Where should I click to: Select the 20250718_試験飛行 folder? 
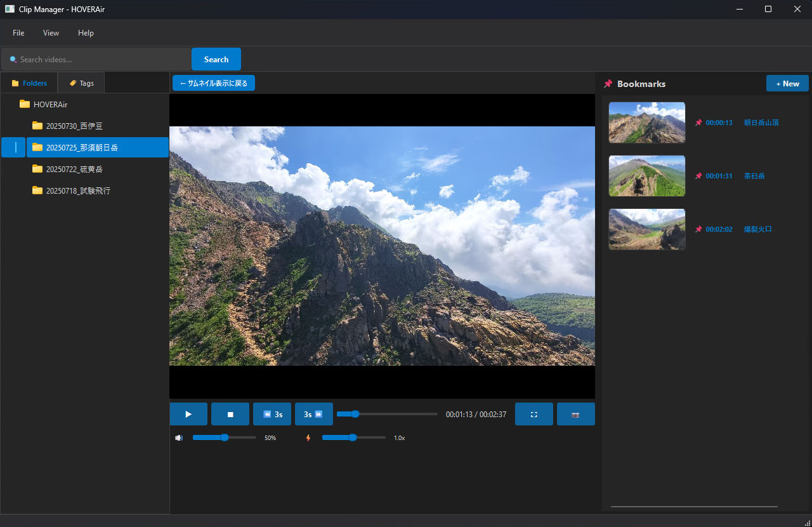click(x=77, y=190)
